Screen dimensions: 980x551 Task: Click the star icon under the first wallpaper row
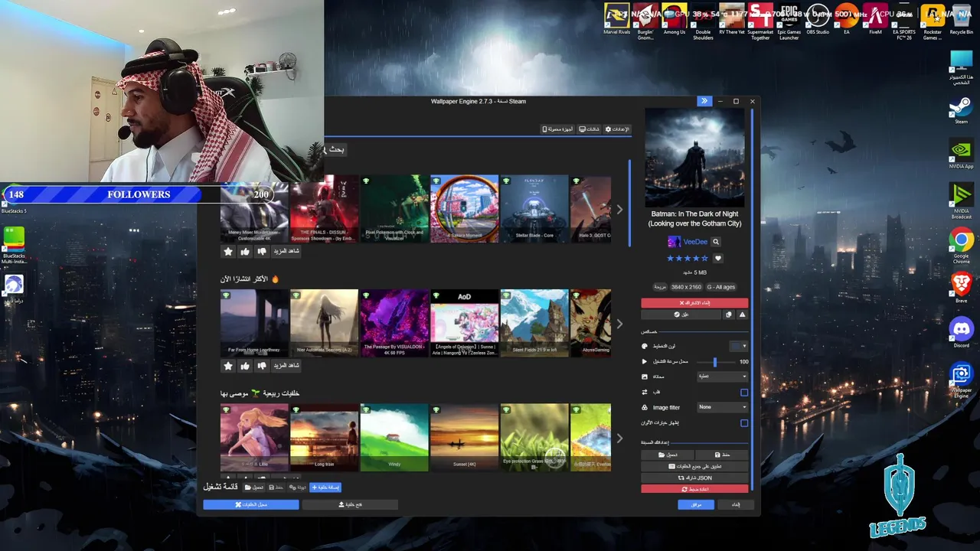point(228,251)
